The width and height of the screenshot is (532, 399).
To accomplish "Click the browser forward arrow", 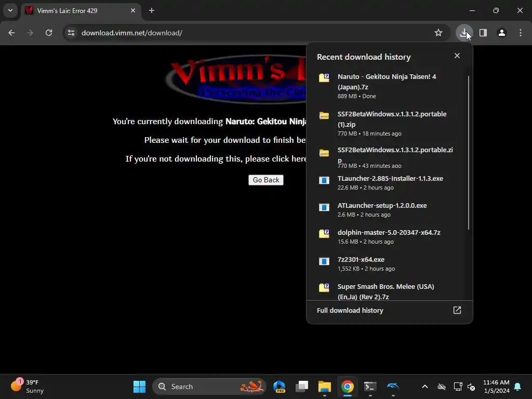I will click(30, 33).
